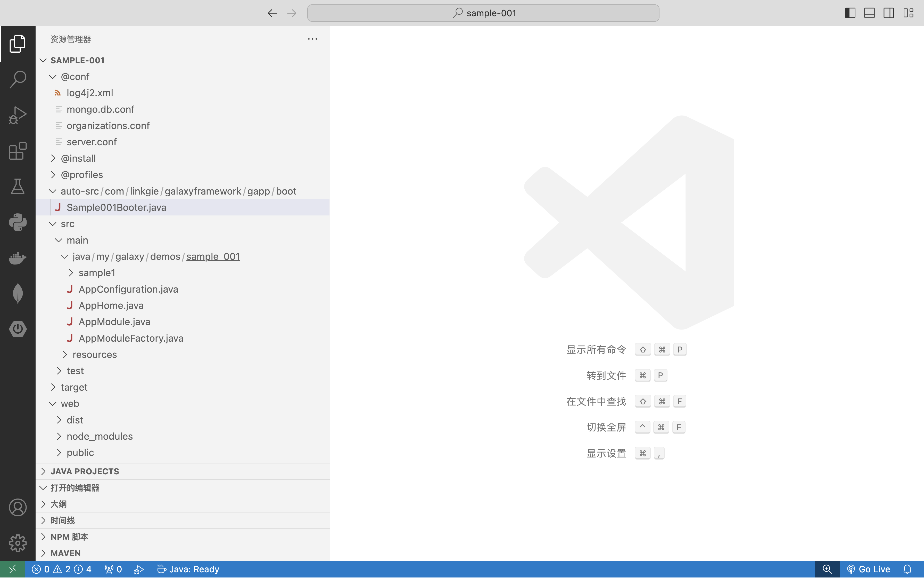The width and height of the screenshot is (924, 578).
Task: Expand the @install folder
Action: pos(183,158)
